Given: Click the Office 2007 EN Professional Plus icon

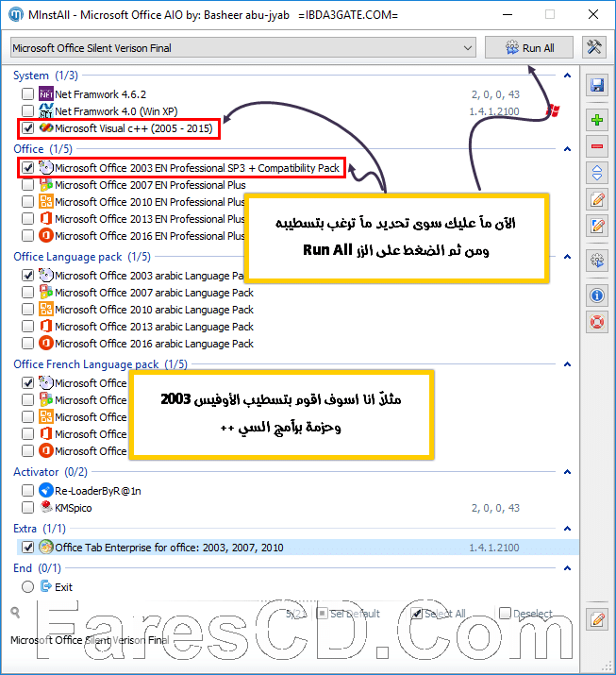Looking at the screenshot, I should click(46, 185).
